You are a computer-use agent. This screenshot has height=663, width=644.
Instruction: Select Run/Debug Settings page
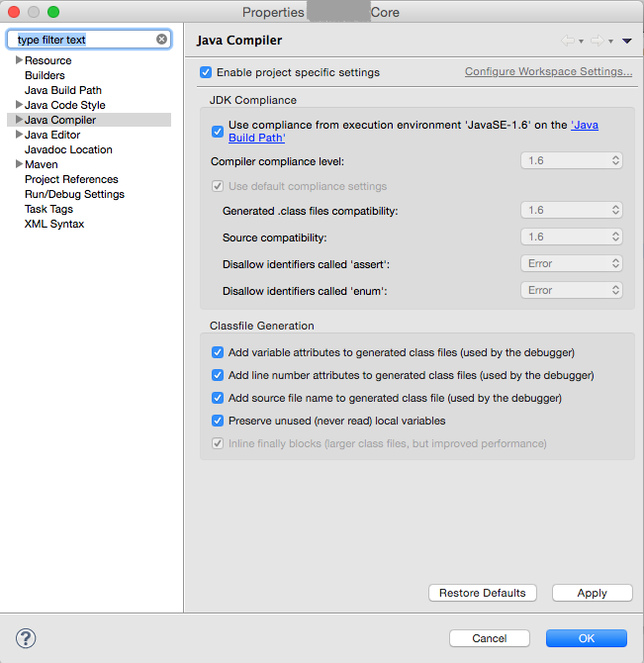coord(74,194)
